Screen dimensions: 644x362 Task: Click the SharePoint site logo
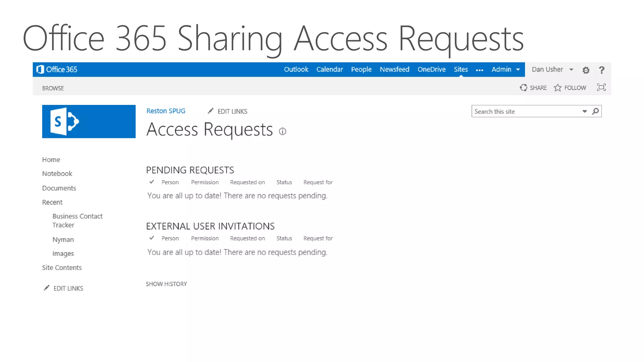[x=89, y=122]
